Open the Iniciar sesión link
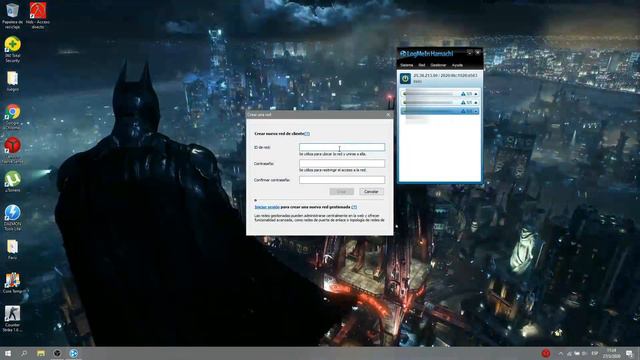Image resolution: width=640 pixels, height=360 pixels. [x=267, y=207]
